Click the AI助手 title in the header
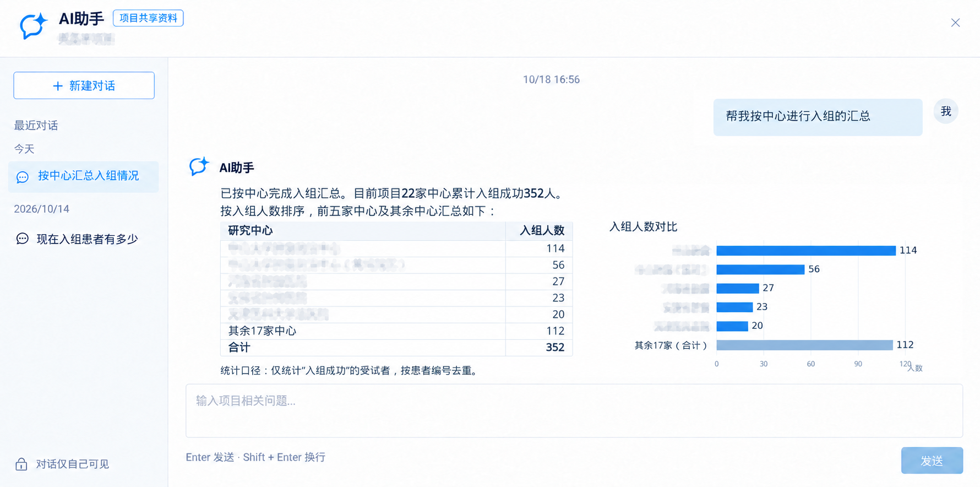Image resolution: width=980 pixels, height=487 pixels. click(81, 19)
